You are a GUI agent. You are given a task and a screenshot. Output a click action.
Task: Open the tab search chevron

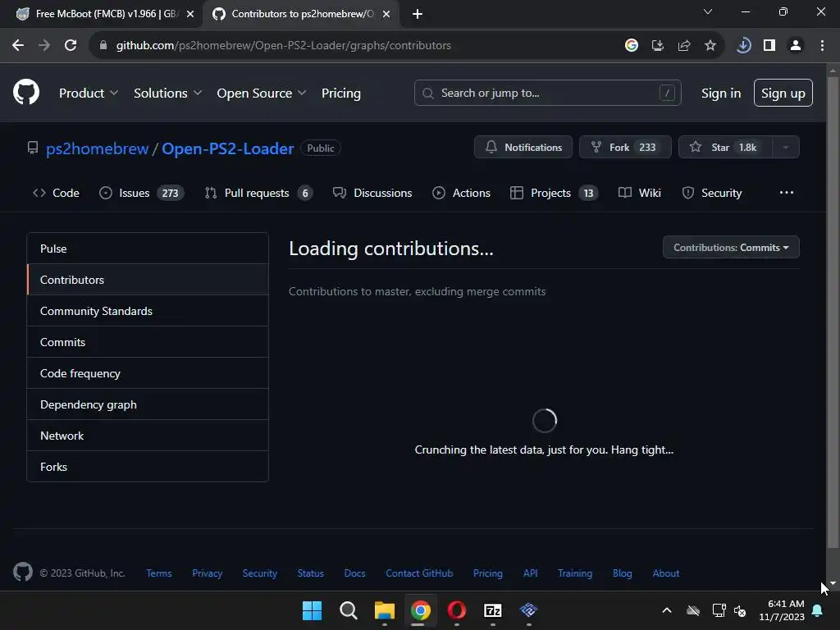[708, 11]
